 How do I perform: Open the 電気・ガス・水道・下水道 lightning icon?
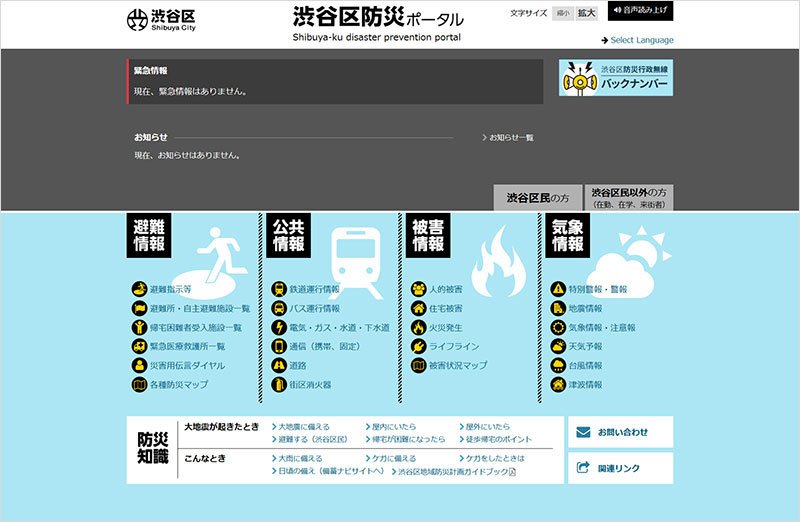click(x=279, y=327)
